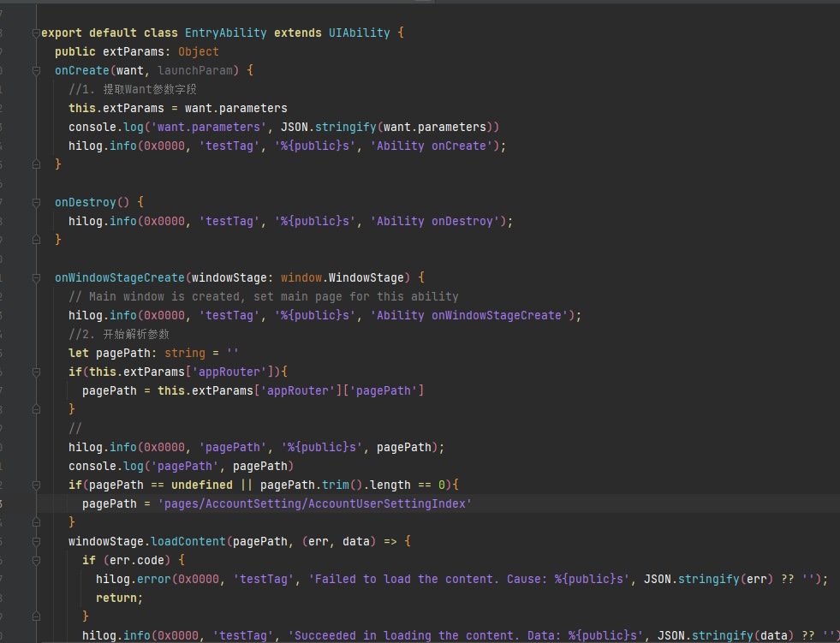Screen dimensions: 840x643
Task: Click the extends keyword
Action: click(298, 33)
